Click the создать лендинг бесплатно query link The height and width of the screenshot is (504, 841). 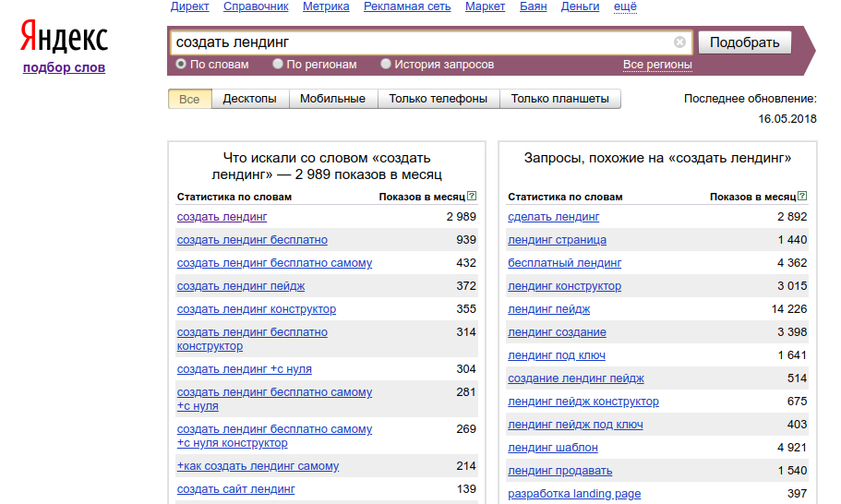click(252, 240)
